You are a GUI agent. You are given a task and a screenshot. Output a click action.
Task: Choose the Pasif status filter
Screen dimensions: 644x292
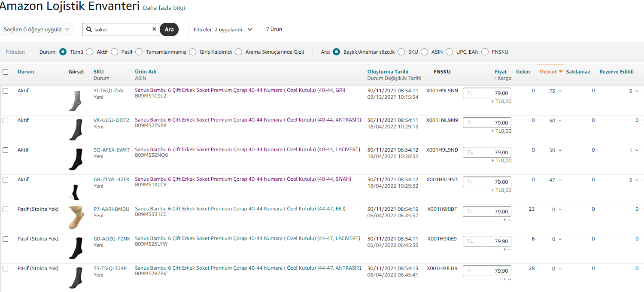[x=115, y=52]
